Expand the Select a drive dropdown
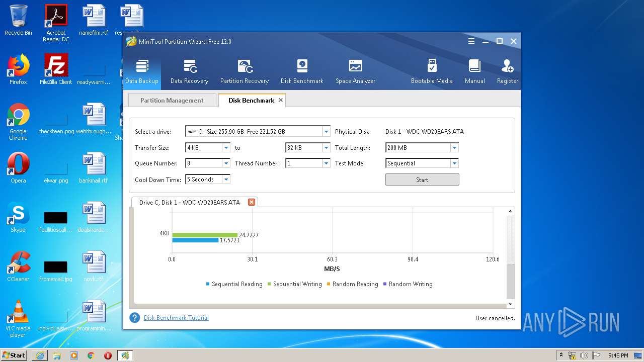644x362 pixels. pos(326,132)
